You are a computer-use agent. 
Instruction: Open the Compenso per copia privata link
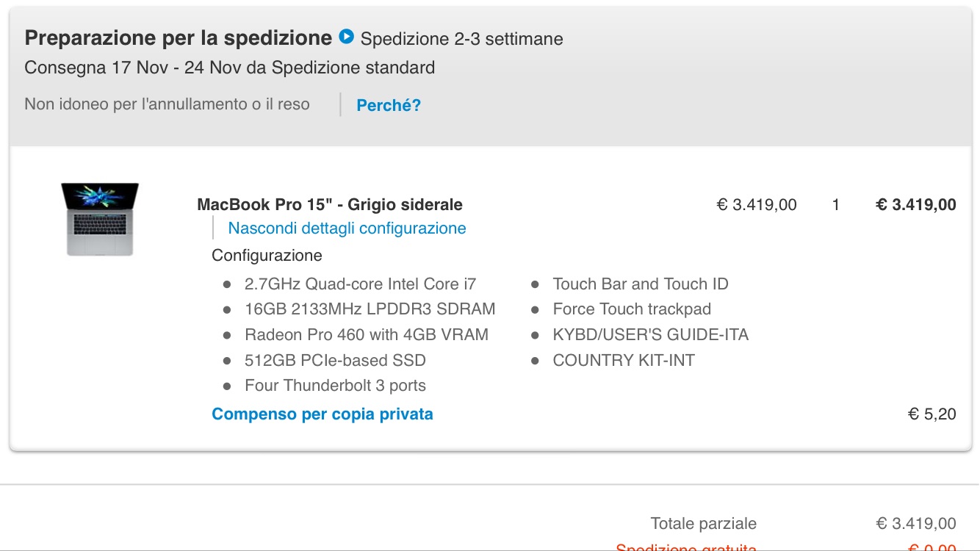pyautogui.click(x=323, y=414)
